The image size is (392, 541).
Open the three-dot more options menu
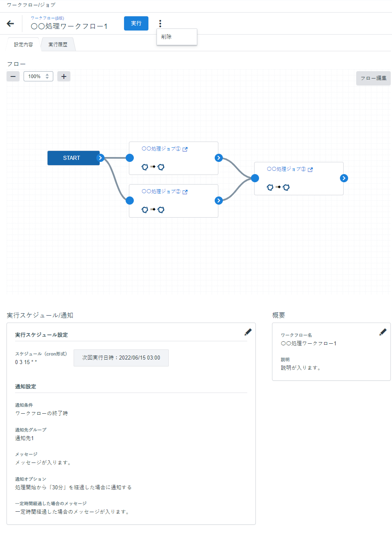point(160,24)
